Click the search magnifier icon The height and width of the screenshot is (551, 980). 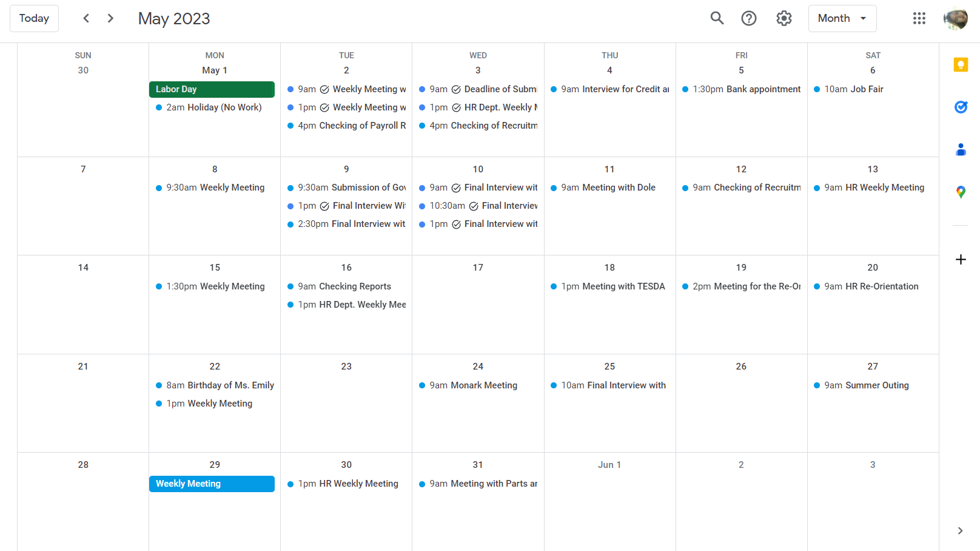717,18
